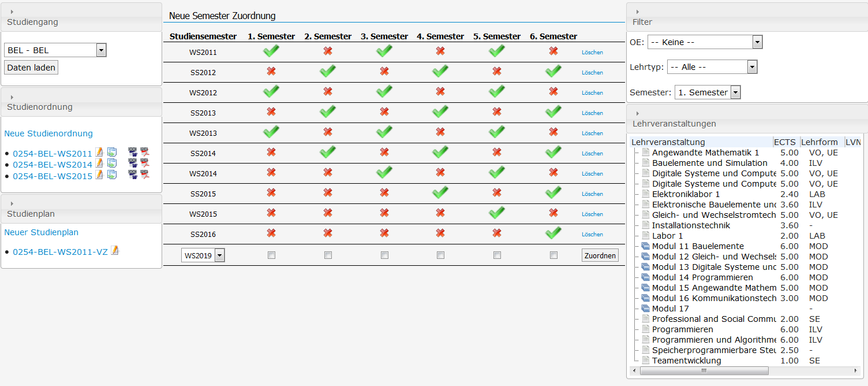Open the BEL - BEL Studiengang dropdown
The width and height of the screenshot is (868, 386).
point(101,50)
